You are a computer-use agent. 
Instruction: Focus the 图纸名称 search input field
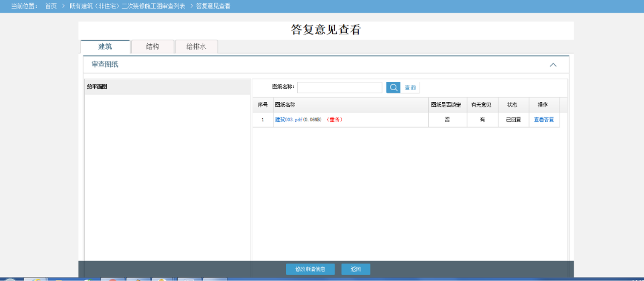click(x=339, y=88)
